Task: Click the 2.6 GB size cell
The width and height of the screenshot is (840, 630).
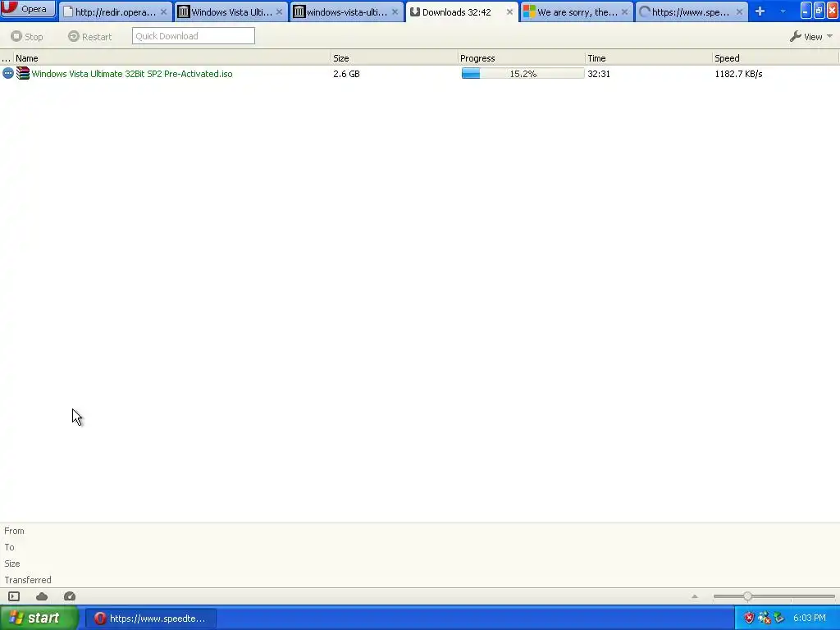Action: [x=347, y=74]
